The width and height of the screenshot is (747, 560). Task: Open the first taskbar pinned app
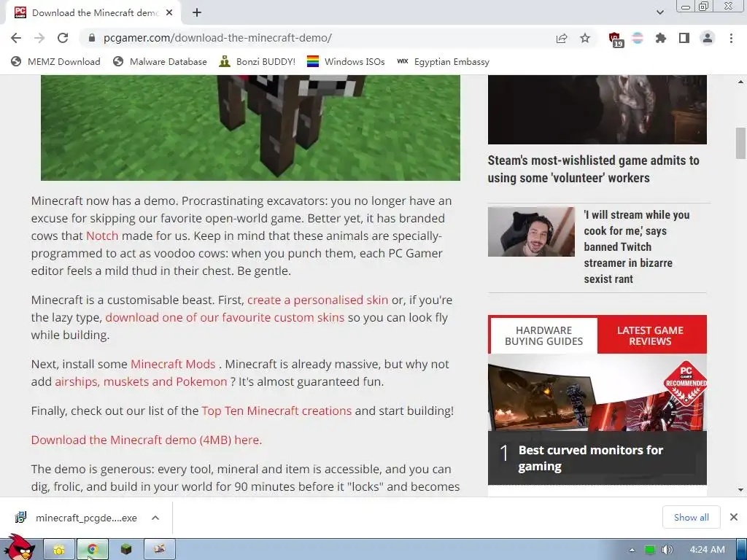(x=59, y=550)
